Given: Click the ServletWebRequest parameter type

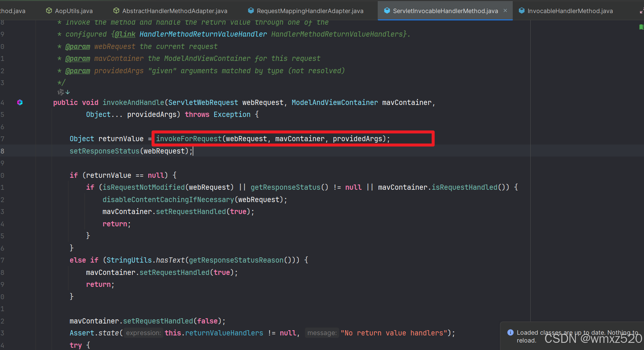Looking at the screenshot, I should click(203, 102).
